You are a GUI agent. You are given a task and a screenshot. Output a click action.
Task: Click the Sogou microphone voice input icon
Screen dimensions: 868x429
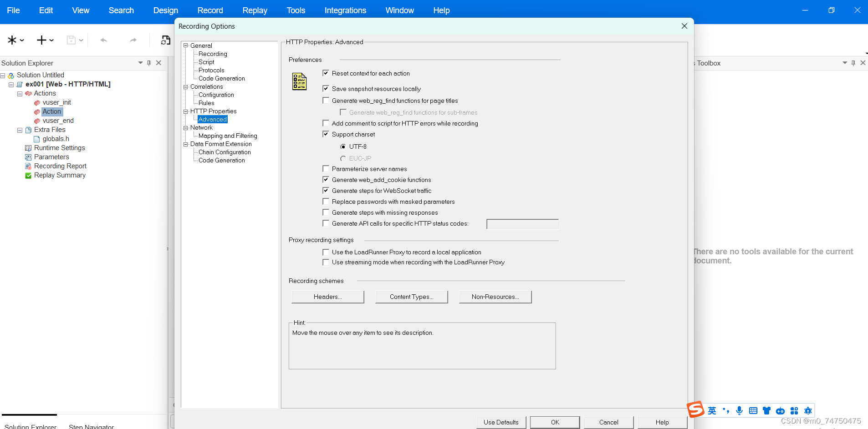(x=739, y=410)
